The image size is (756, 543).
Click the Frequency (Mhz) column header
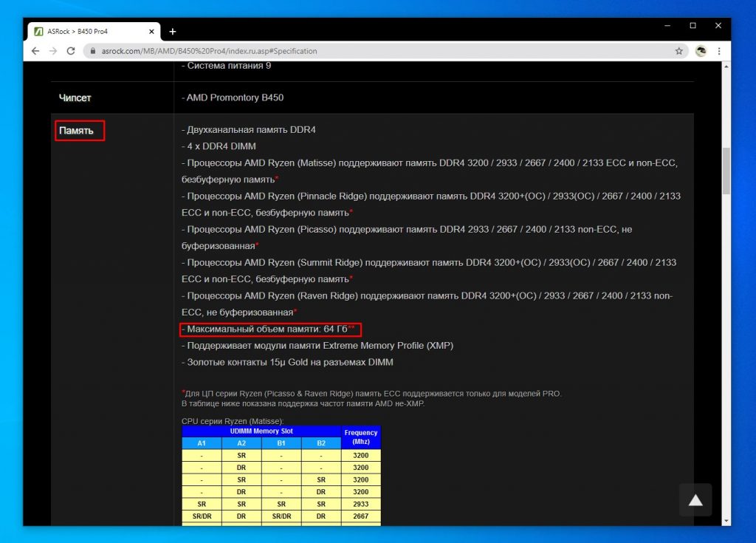point(361,437)
